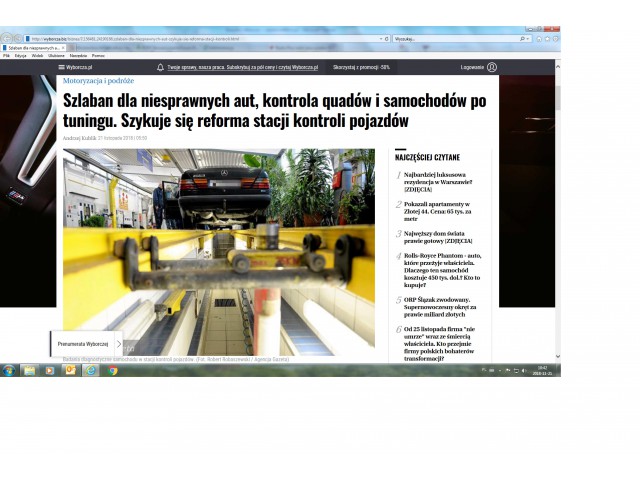
Task: Open the 'Motoryzacja i podróże' category link
Action: [x=97, y=80]
